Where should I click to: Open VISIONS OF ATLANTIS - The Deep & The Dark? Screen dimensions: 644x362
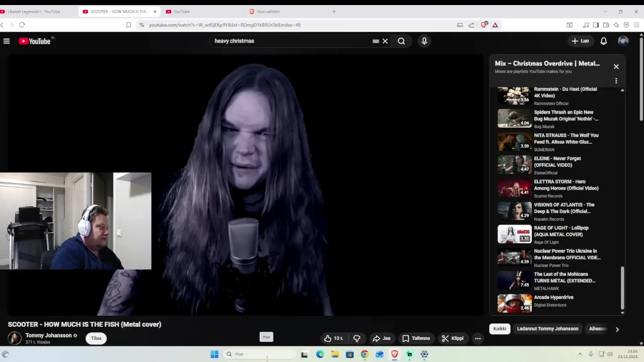click(x=549, y=211)
